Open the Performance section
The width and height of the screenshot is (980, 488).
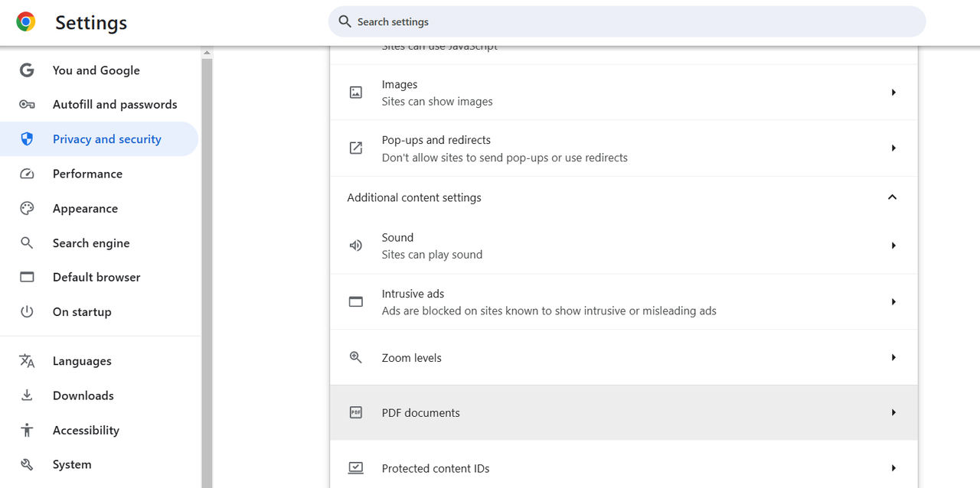(x=99, y=174)
